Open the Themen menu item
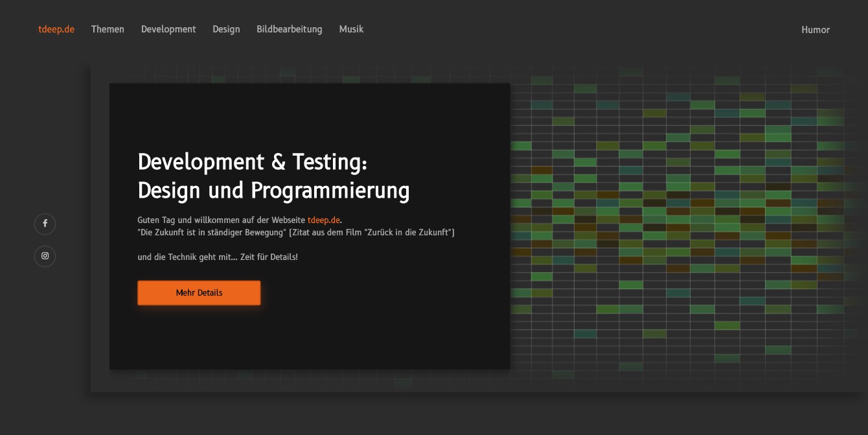The width and height of the screenshot is (868, 435). click(108, 29)
